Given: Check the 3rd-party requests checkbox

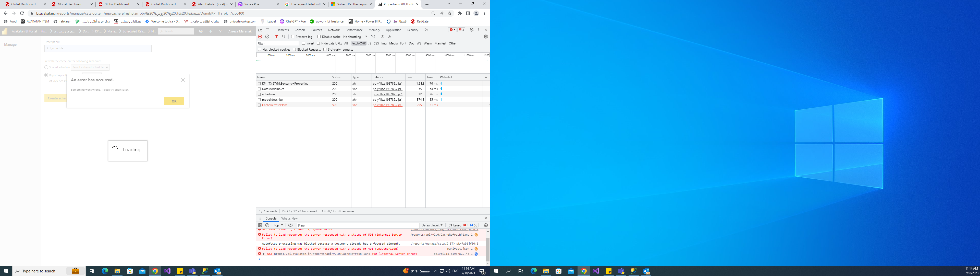Looking at the screenshot, I should [325, 50].
